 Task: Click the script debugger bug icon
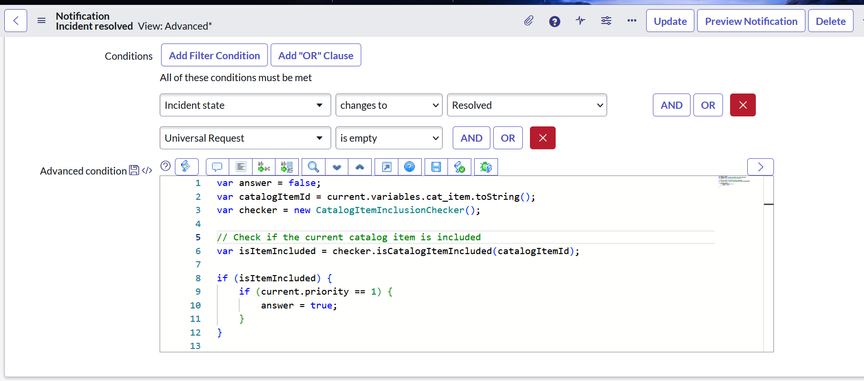click(485, 167)
